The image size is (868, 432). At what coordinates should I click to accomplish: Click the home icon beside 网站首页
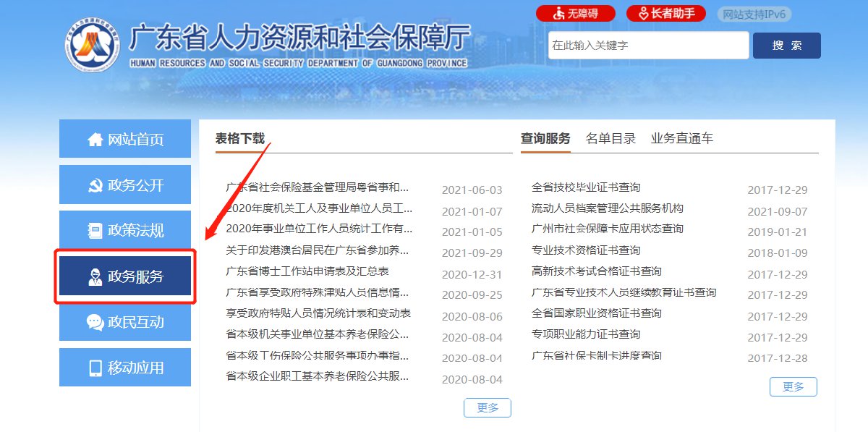click(95, 139)
